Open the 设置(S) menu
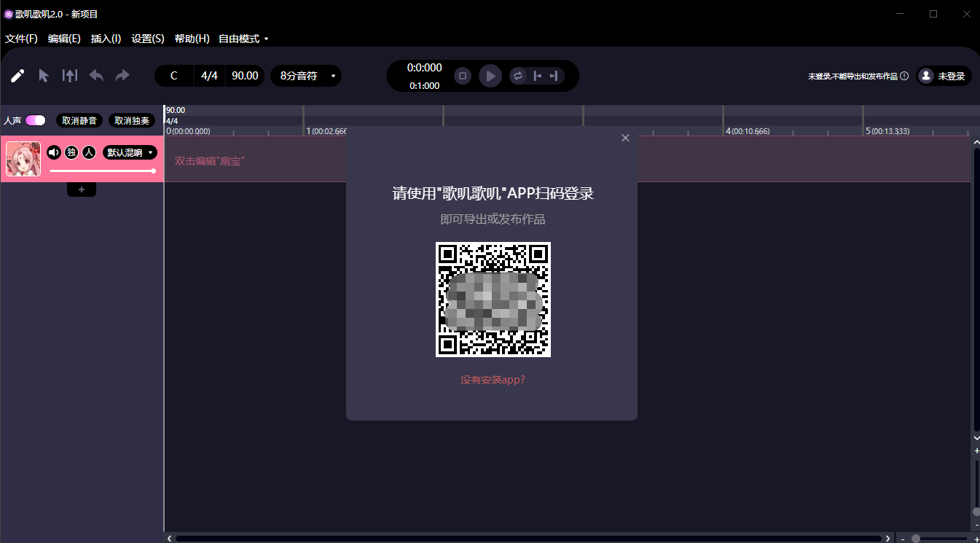 click(x=148, y=39)
